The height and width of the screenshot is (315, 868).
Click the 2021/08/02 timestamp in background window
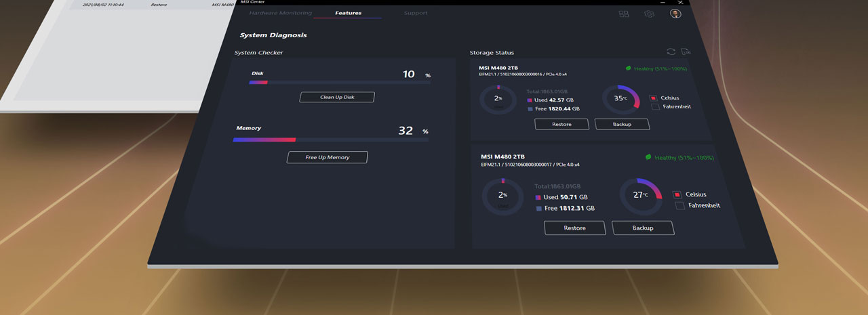pos(103,5)
